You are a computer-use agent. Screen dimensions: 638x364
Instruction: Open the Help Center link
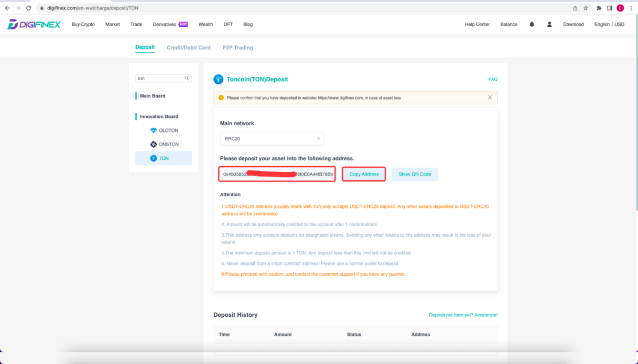[x=477, y=24]
